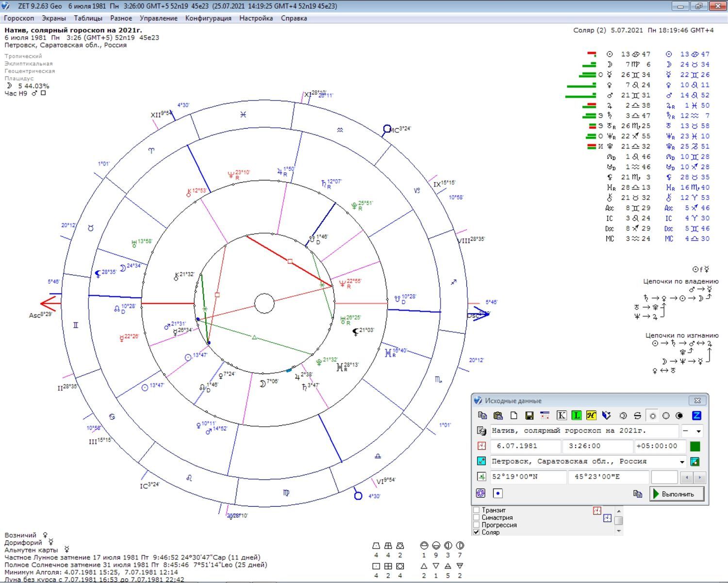Open the Управление menu
The height and width of the screenshot is (583, 728).
[159, 18]
